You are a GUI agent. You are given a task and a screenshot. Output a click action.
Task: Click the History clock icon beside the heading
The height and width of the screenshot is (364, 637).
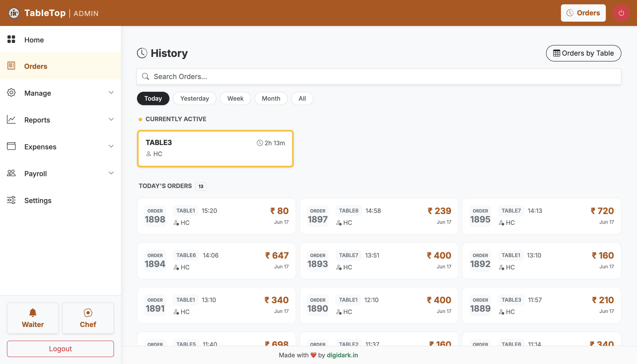pyautogui.click(x=142, y=53)
